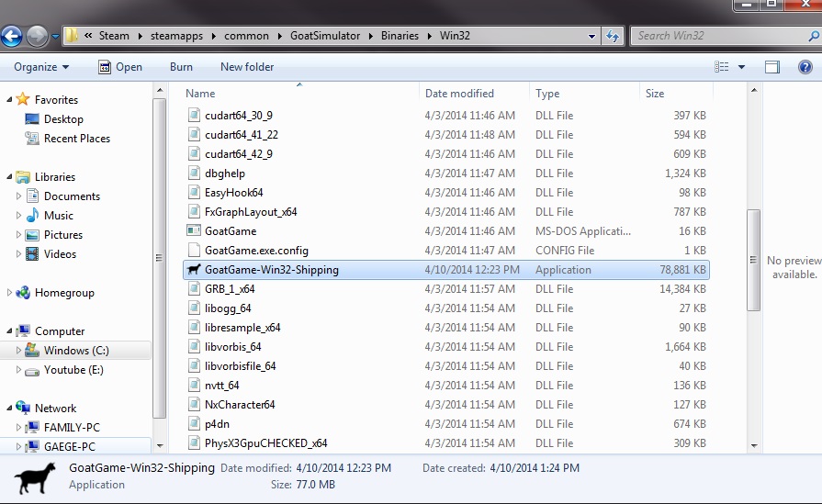Viewport: 822px width, 504px height.
Task: Open the Help icon
Action: (x=805, y=67)
